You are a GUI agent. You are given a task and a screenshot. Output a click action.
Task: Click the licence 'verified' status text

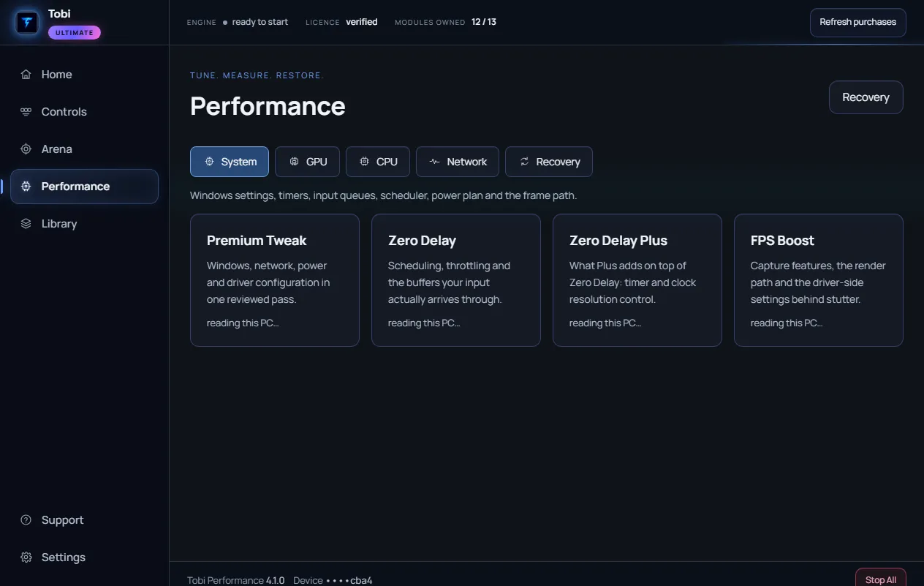click(x=362, y=22)
